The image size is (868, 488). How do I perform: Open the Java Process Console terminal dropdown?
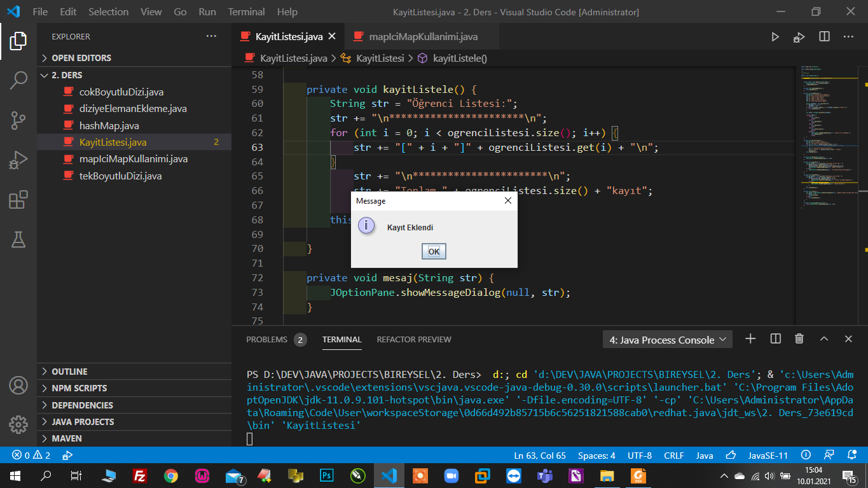point(667,340)
